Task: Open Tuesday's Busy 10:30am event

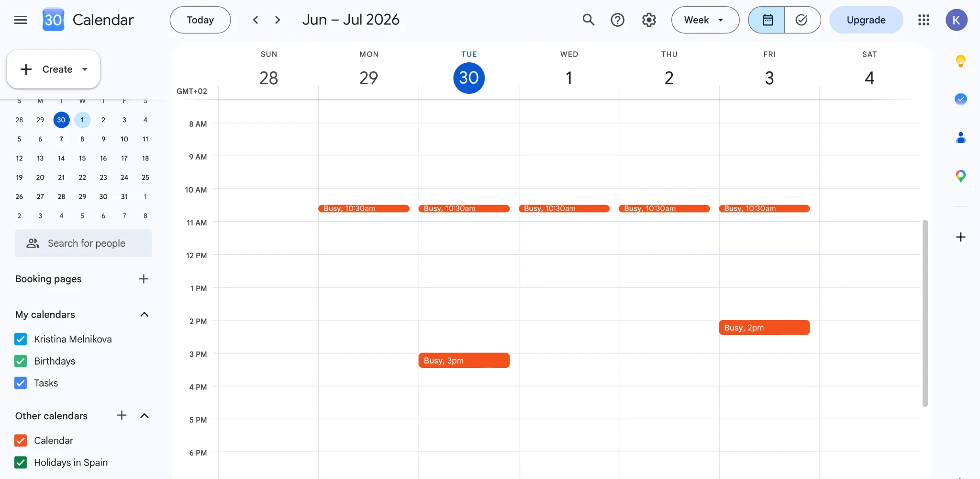Action: [464, 208]
